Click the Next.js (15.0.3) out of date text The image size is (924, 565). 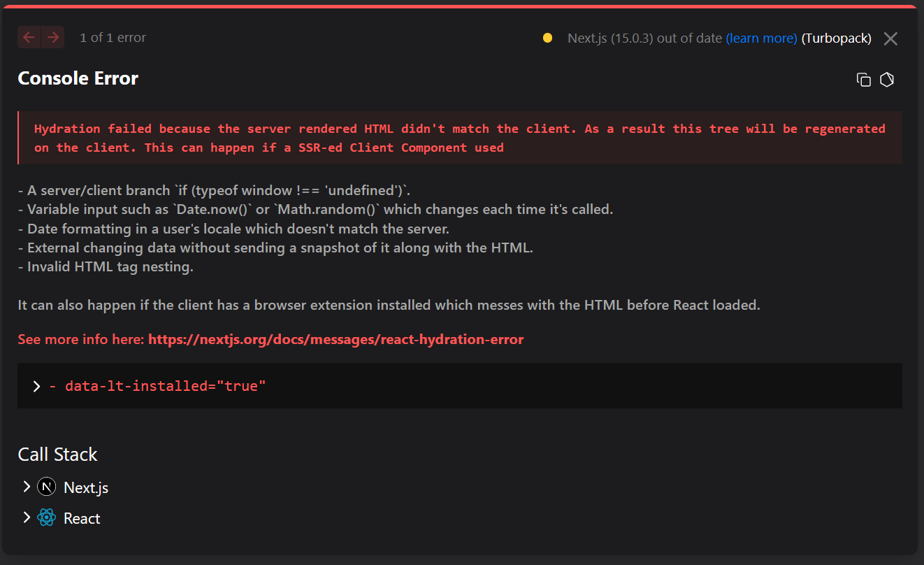tap(644, 38)
